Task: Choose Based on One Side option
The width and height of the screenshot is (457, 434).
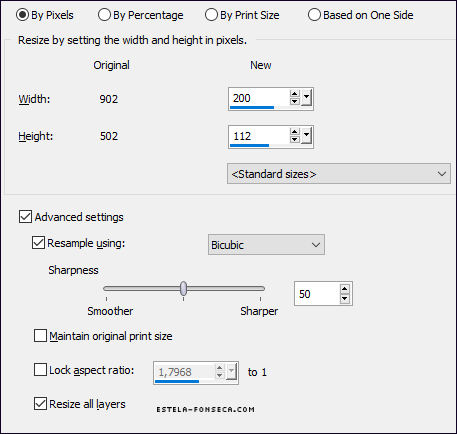Action: pyautogui.click(x=314, y=15)
